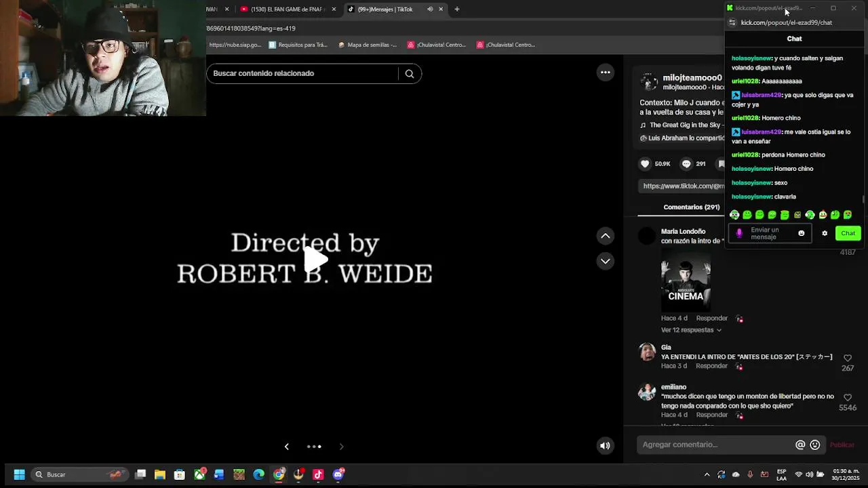This screenshot has width=868, height=488.
Task: Expand 'Ver 12 respuestas' under Maria Londoño
Action: (x=691, y=330)
